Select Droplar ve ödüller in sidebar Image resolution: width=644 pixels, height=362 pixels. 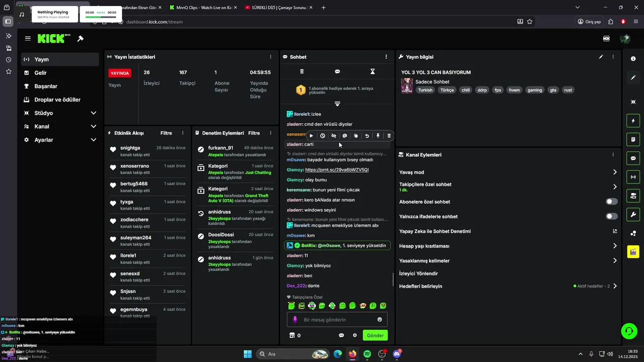[x=60, y=100]
